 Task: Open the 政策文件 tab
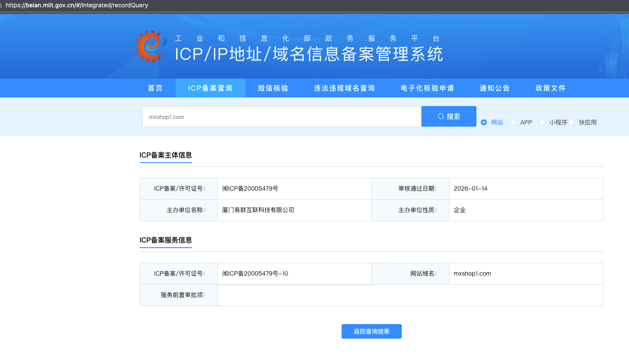[x=550, y=88]
